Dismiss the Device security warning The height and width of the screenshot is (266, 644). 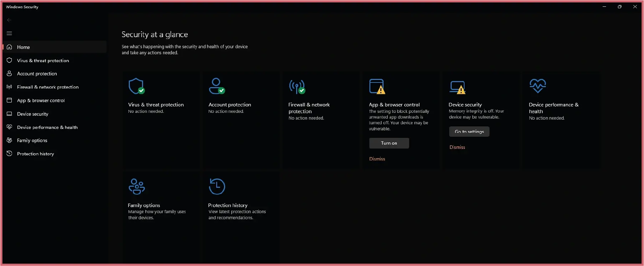[x=457, y=147]
